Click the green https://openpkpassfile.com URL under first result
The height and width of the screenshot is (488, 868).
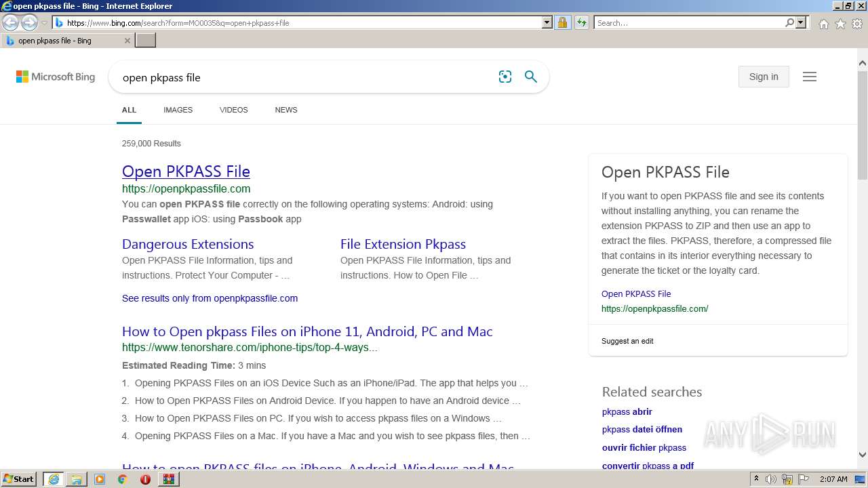pyautogui.click(x=186, y=189)
